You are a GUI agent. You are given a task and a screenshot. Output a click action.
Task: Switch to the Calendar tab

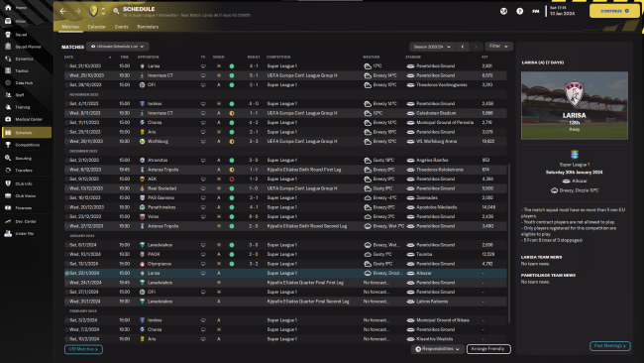coord(96,27)
